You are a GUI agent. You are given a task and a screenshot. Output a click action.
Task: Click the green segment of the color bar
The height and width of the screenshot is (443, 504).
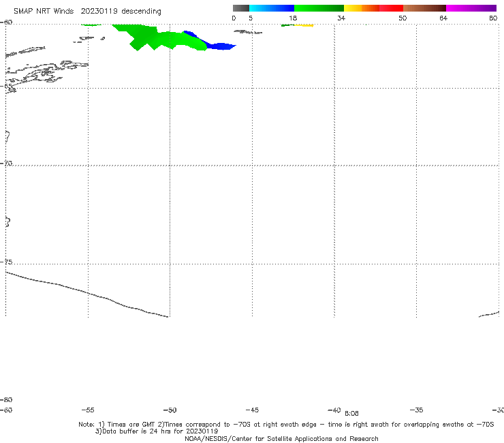tap(319, 8)
